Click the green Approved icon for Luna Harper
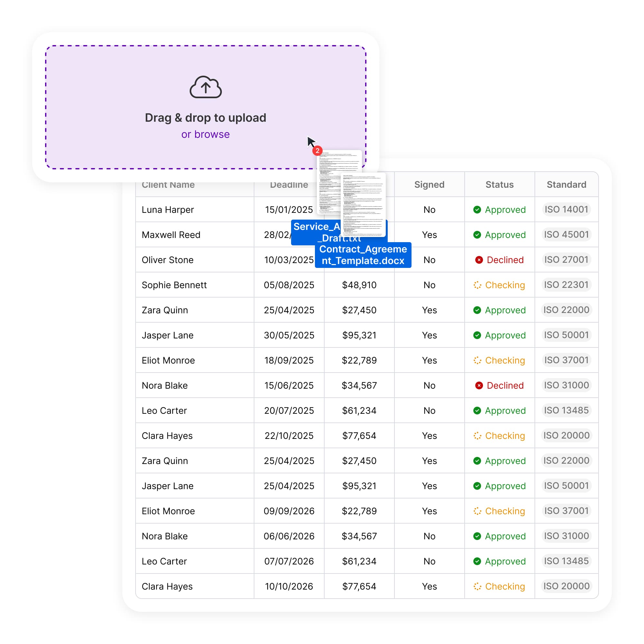 point(477,210)
